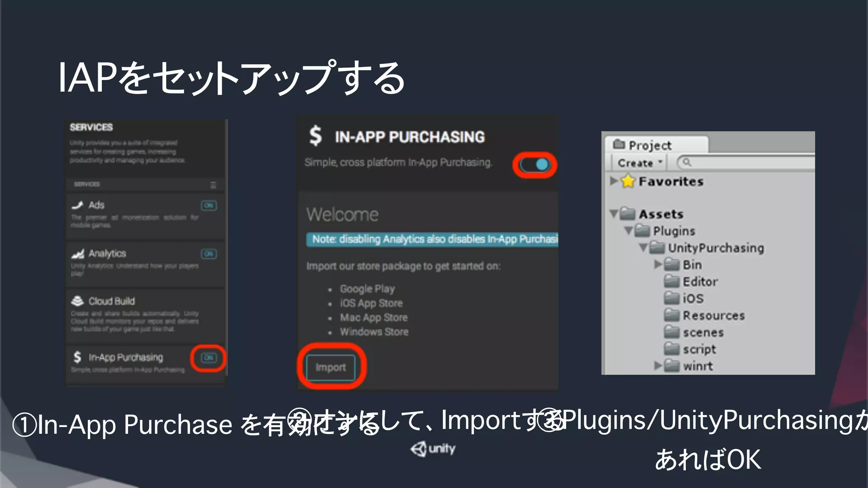Click the 'SERVICES' panel title
The height and width of the screenshot is (488, 868).
click(91, 128)
